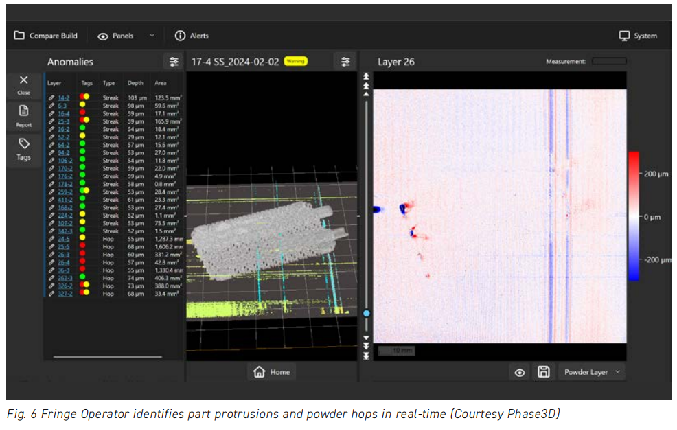
Task: Jump to topmost layer arrow
Action: coord(366,76)
